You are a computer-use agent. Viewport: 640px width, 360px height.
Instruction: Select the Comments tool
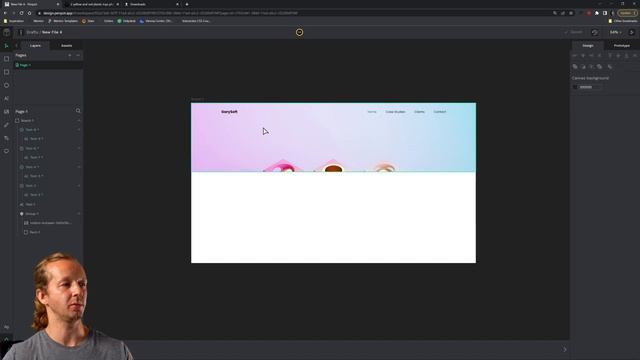pos(6,151)
